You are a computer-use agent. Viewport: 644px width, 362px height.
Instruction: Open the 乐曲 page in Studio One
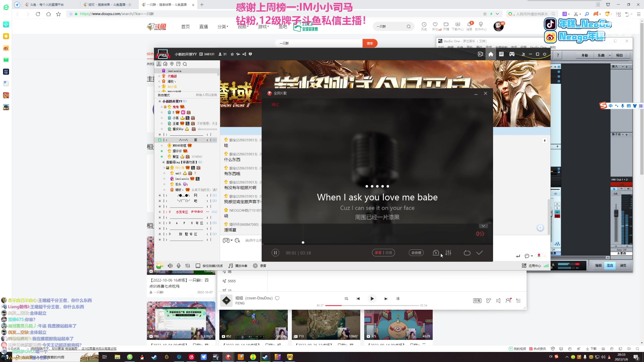(x=601, y=55)
